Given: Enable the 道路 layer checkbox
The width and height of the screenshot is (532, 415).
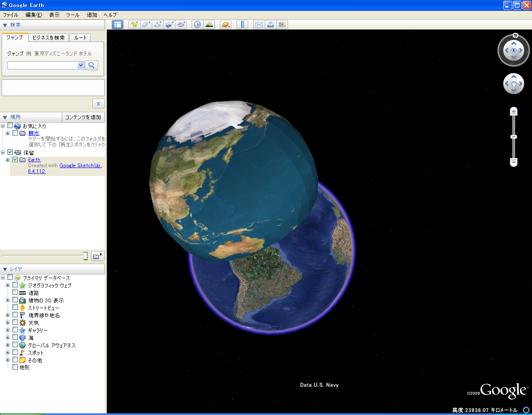Looking at the screenshot, I should 15,293.
